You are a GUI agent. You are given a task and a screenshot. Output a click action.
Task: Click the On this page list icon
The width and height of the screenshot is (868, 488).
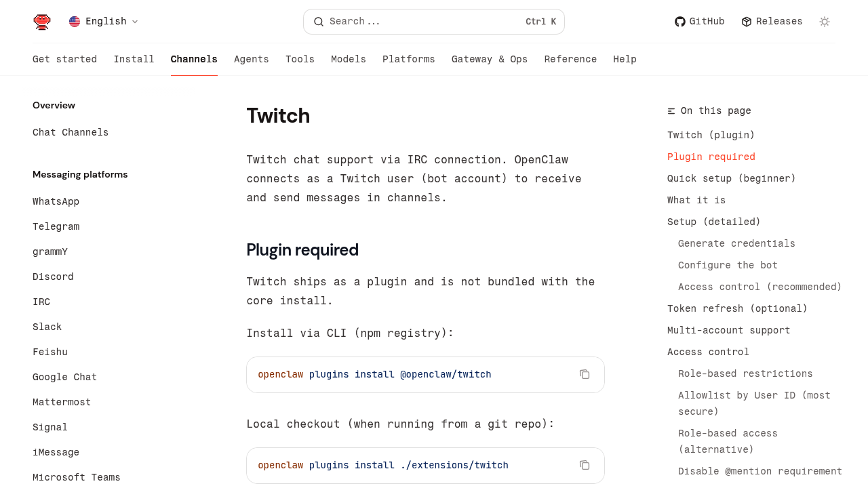pos(671,111)
